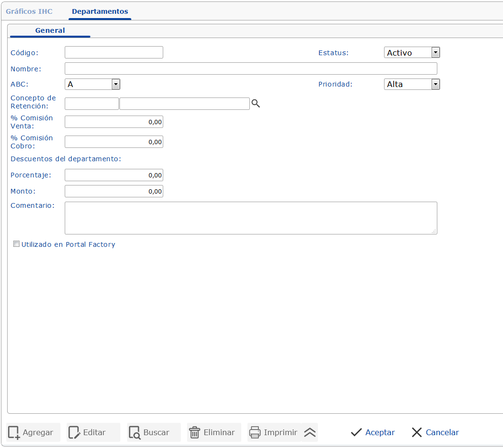Click the Eliminar trash can icon

click(195, 432)
